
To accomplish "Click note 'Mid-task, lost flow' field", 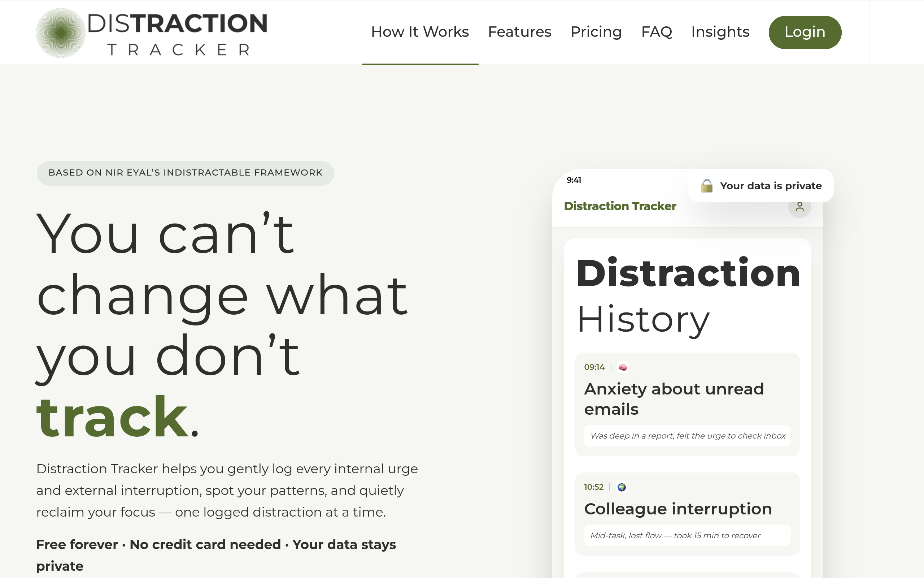I will tap(687, 535).
